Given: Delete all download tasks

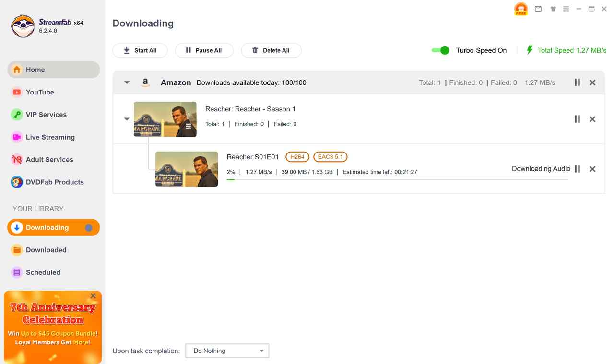Looking at the screenshot, I should point(271,50).
